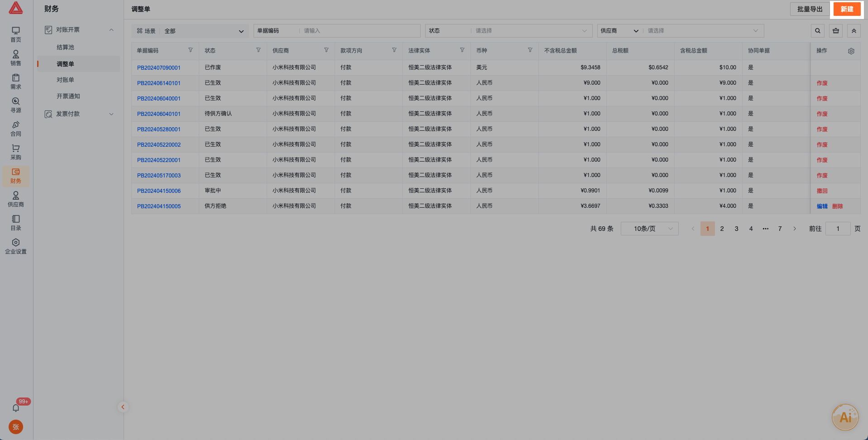This screenshot has height=440, width=868.
Task: Open the AI assistant floating icon
Action: [845, 417]
